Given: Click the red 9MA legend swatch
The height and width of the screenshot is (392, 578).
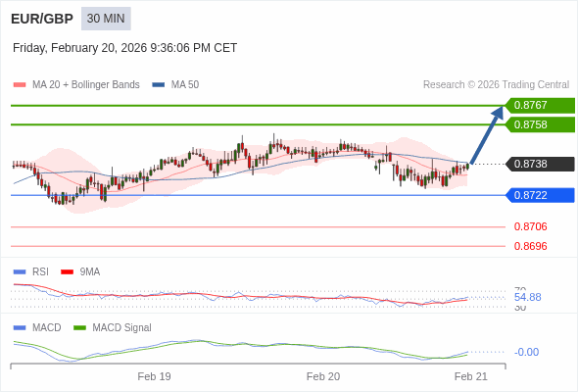Looking at the screenshot, I should 67,272.
